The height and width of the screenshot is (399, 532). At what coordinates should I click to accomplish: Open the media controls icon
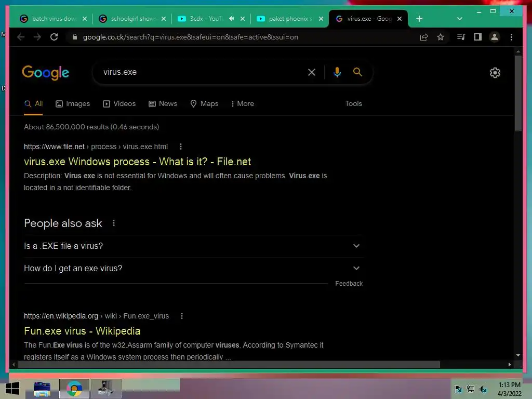(x=461, y=37)
